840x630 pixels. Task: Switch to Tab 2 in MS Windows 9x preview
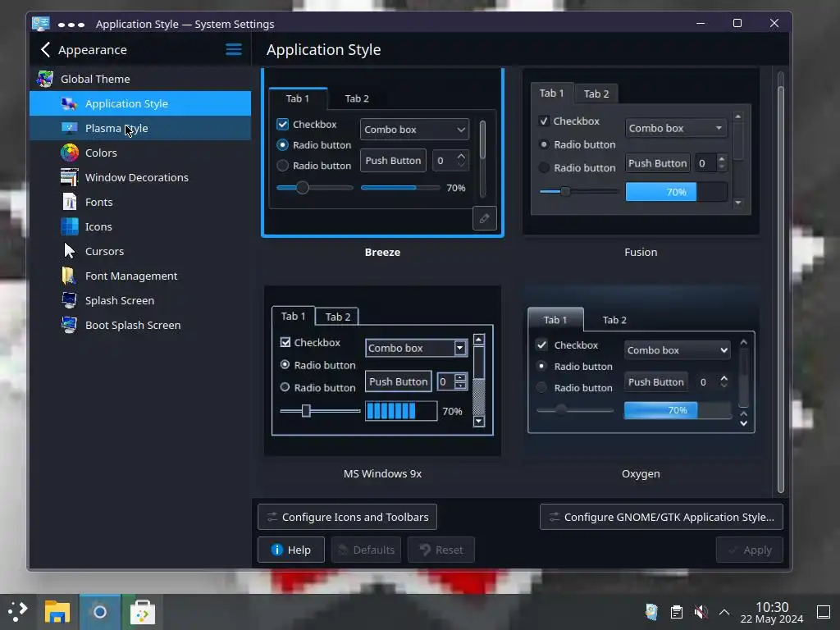(337, 317)
